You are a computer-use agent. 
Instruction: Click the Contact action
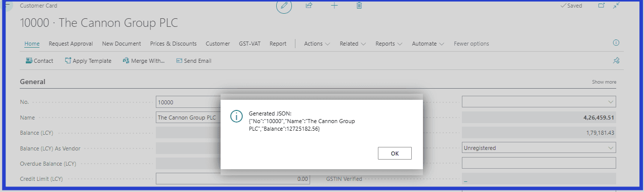[x=39, y=61]
